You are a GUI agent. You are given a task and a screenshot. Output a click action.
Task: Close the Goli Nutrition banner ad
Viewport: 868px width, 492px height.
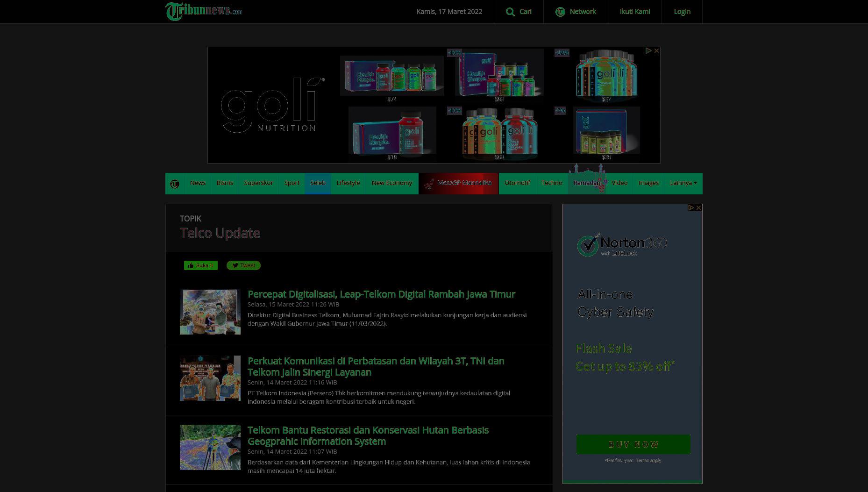coord(656,50)
